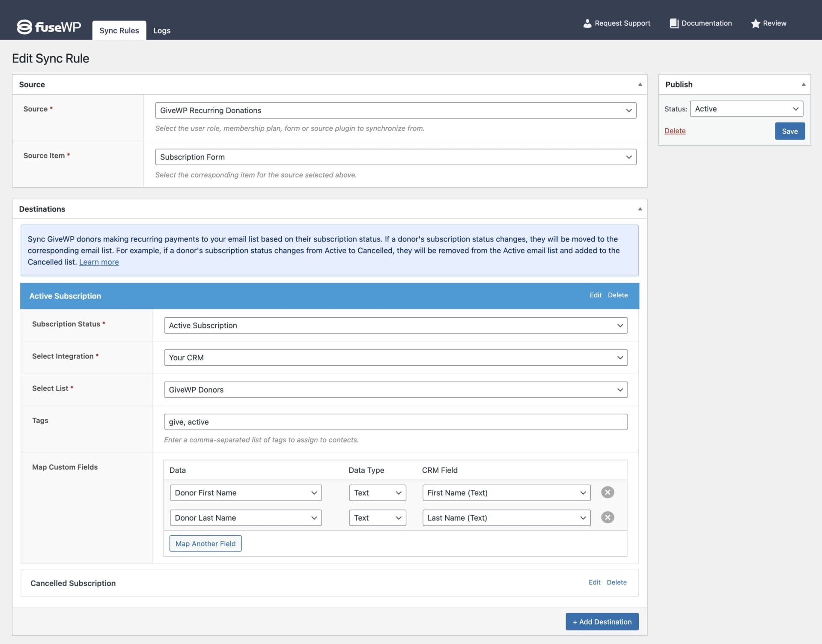Open the Status dropdown in Publish
The width and height of the screenshot is (822, 644).
[x=746, y=109]
